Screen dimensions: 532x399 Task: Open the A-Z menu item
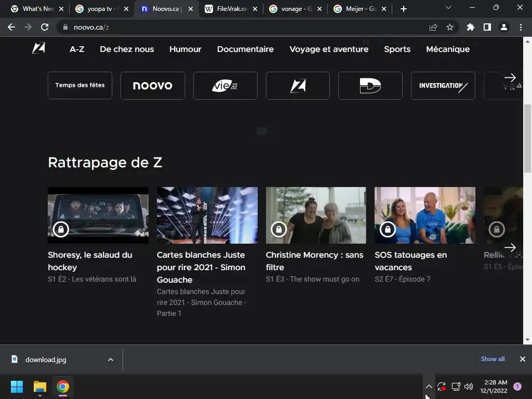tap(77, 49)
